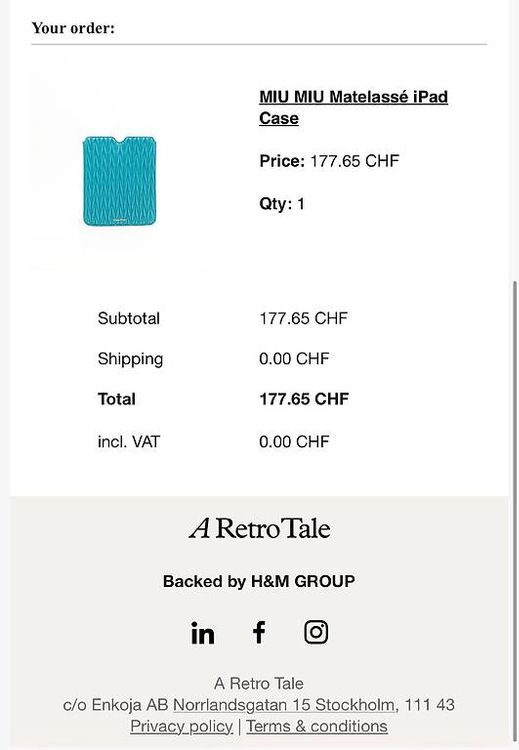519x750 pixels.
Task: Open the LinkedIn social icon
Action: (202, 632)
